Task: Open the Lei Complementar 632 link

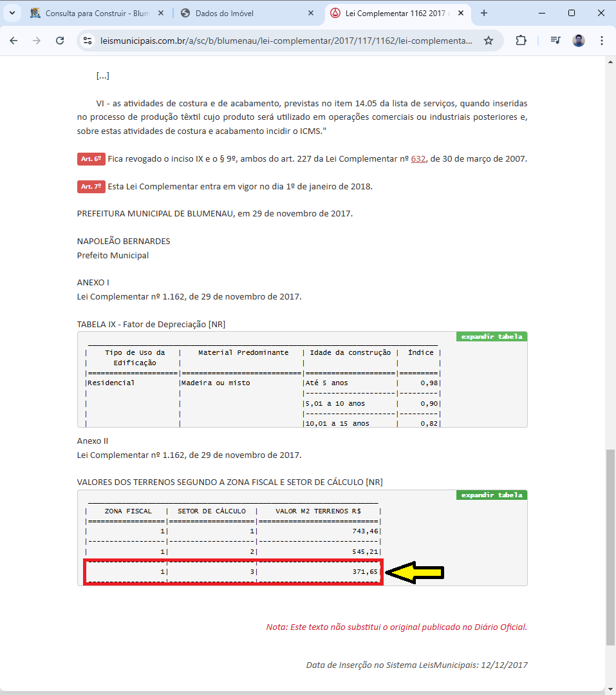Action: pos(418,158)
